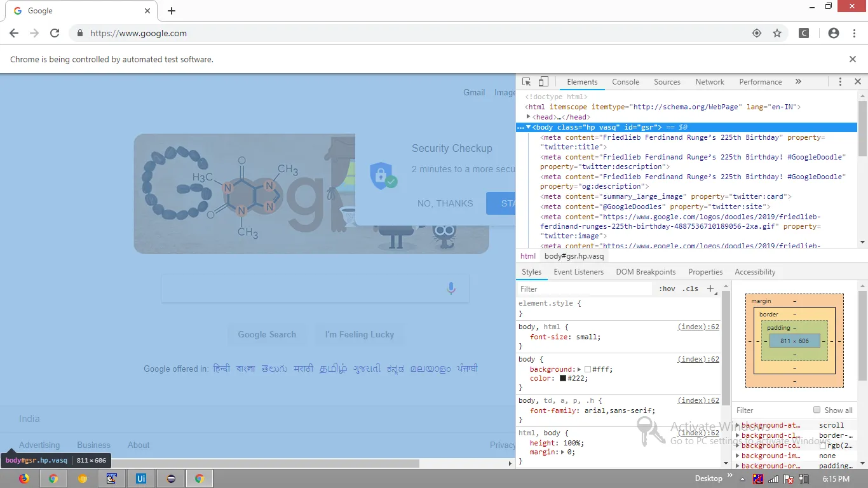Open the About footer link
Image resolution: width=868 pixels, height=488 pixels.
(139, 445)
